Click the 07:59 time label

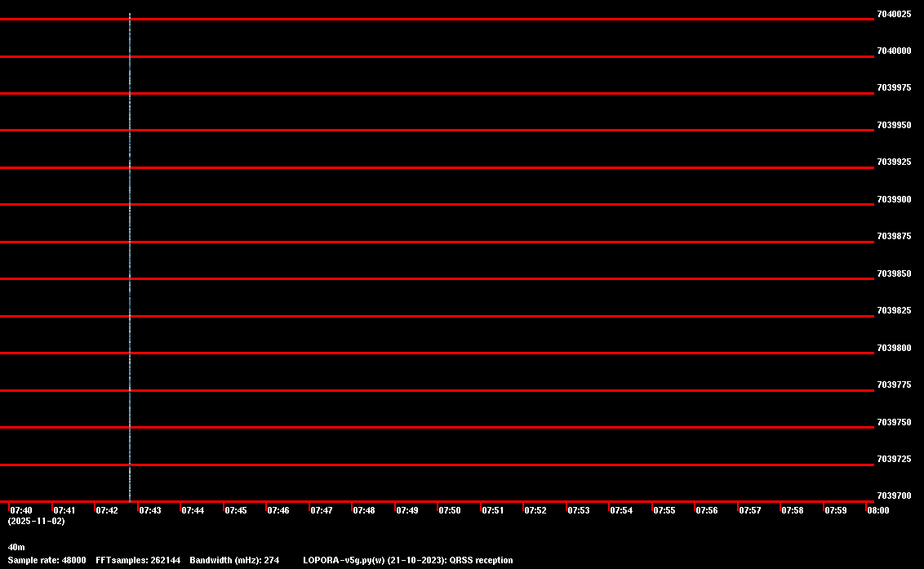click(836, 510)
